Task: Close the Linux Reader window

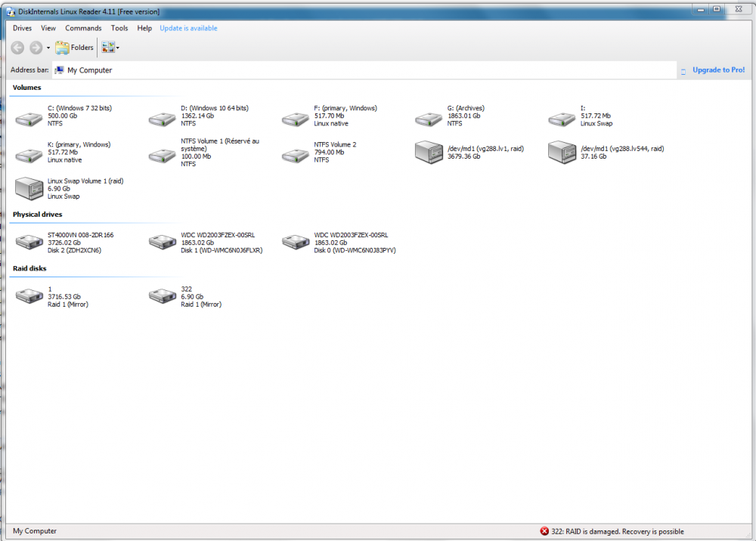Action: [739, 9]
